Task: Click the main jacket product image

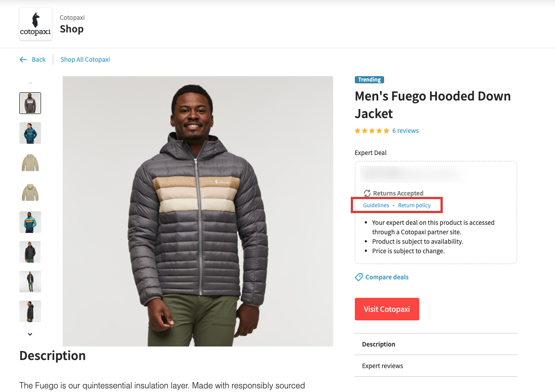Action: [x=198, y=211]
